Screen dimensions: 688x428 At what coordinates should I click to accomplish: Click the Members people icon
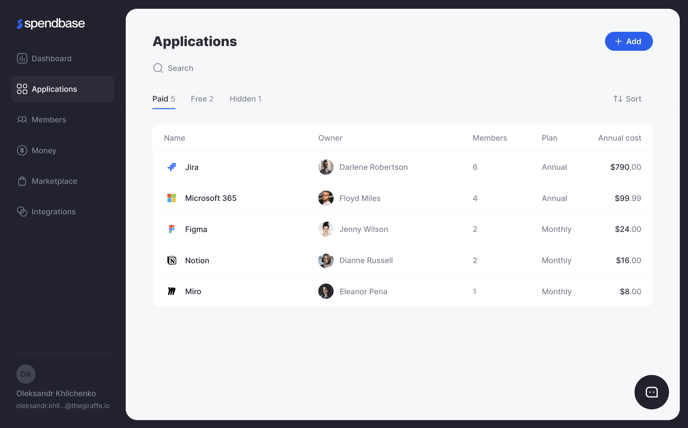click(22, 120)
